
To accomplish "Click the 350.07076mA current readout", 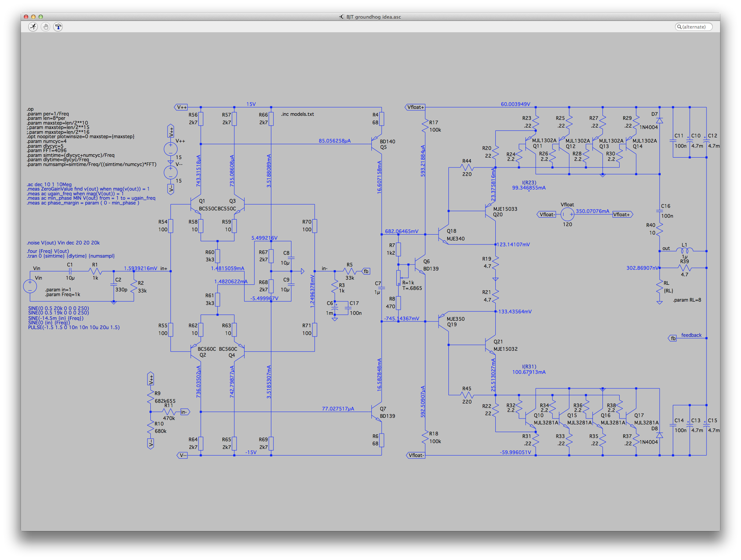I will pos(592,211).
